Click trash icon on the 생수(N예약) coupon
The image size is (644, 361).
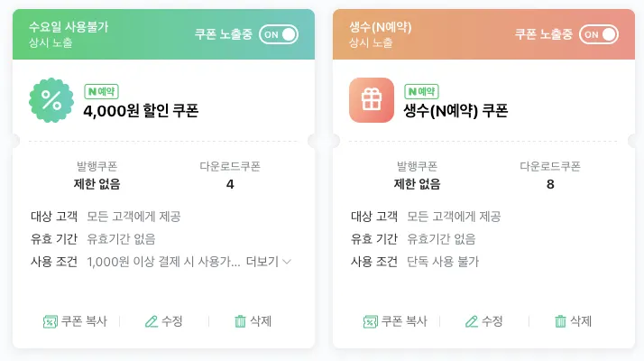pos(560,321)
